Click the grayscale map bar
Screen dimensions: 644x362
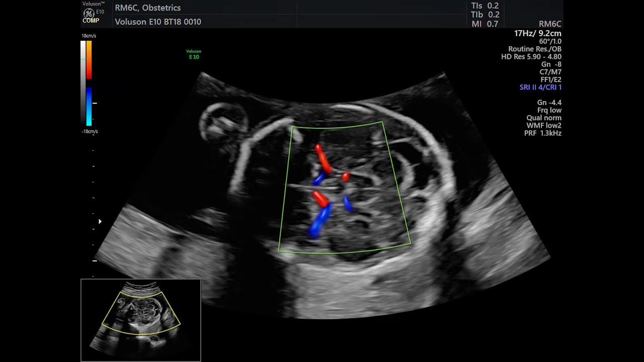83,83
